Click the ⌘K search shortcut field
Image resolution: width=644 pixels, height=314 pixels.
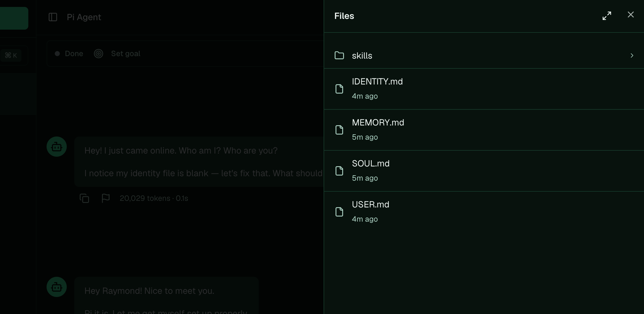click(11, 55)
